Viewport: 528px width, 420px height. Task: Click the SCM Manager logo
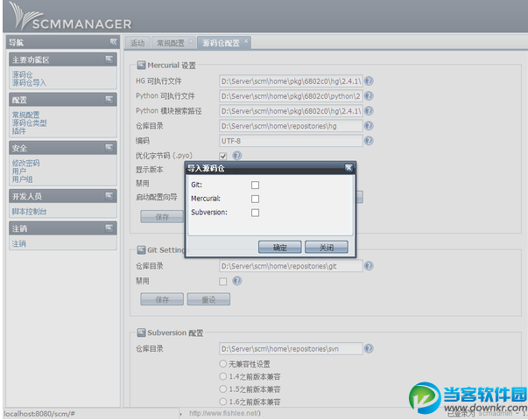(x=70, y=17)
